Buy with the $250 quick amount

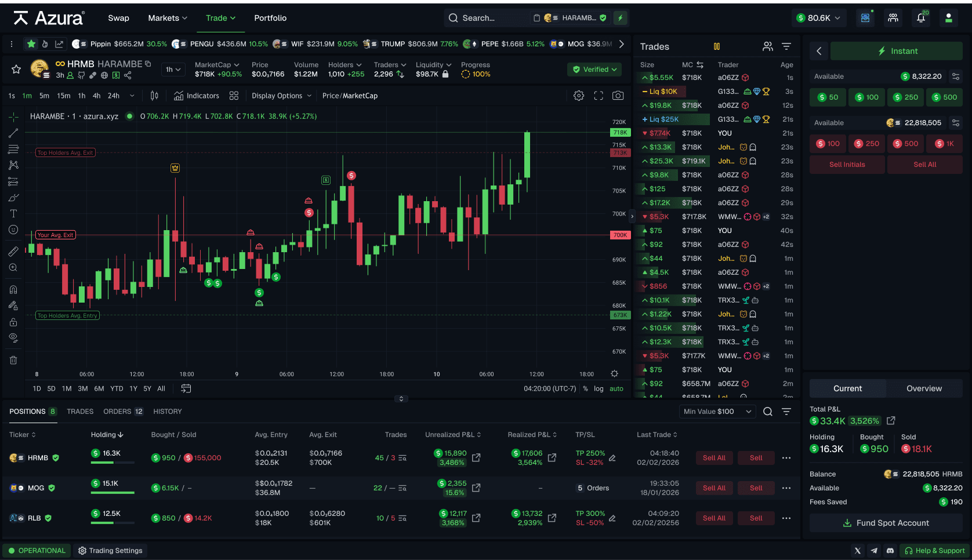905,97
